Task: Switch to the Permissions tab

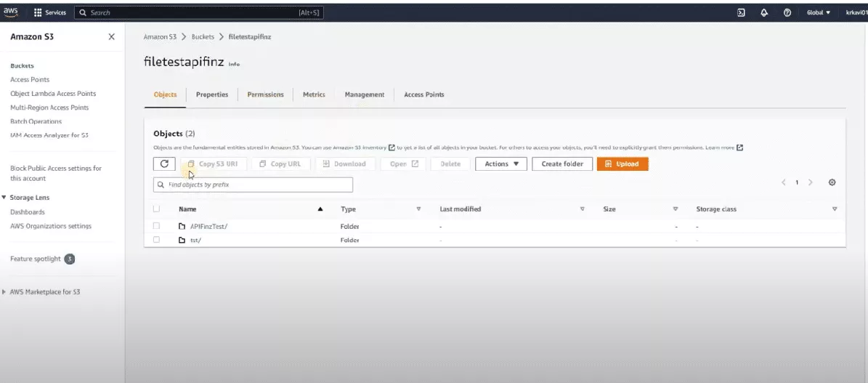Action: tap(266, 94)
